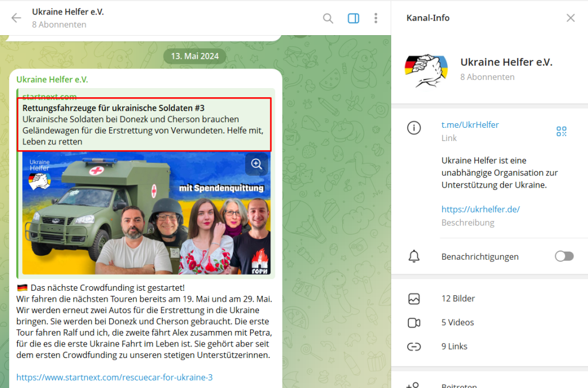The width and height of the screenshot is (588, 388).
Task: Show the channel QR code
Action: point(562,131)
